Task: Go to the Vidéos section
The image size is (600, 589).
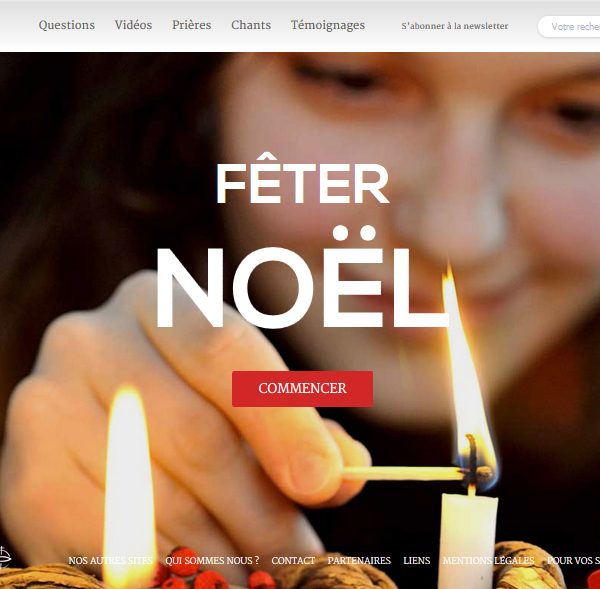Action: point(133,25)
